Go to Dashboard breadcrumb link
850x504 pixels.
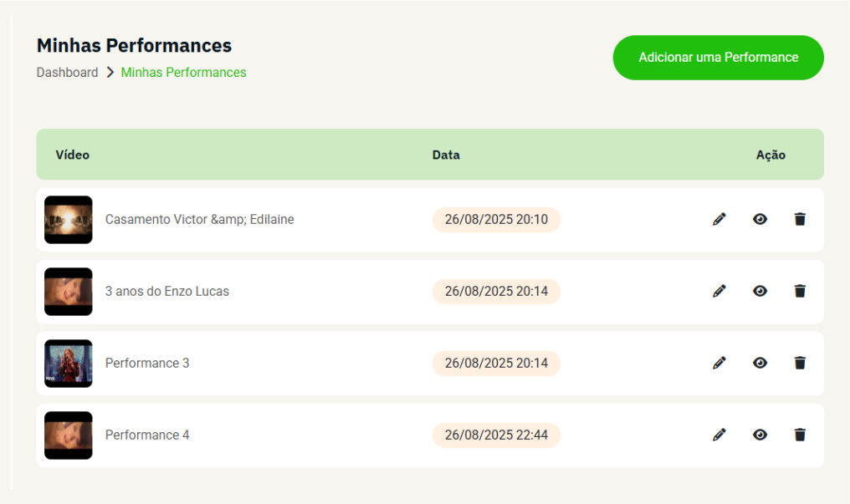(67, 73)
